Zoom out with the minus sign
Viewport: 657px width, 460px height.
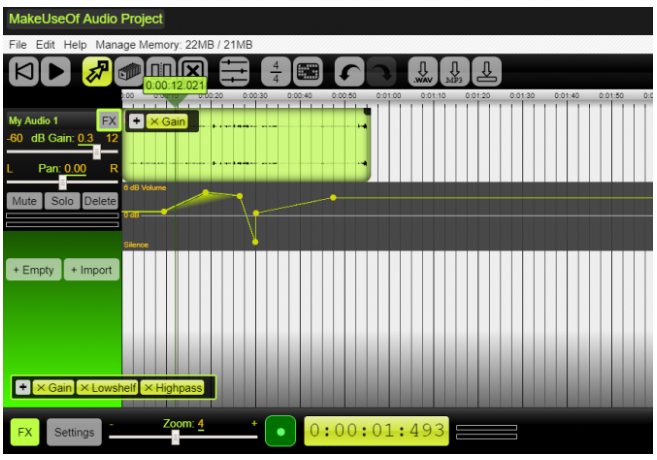111,424
